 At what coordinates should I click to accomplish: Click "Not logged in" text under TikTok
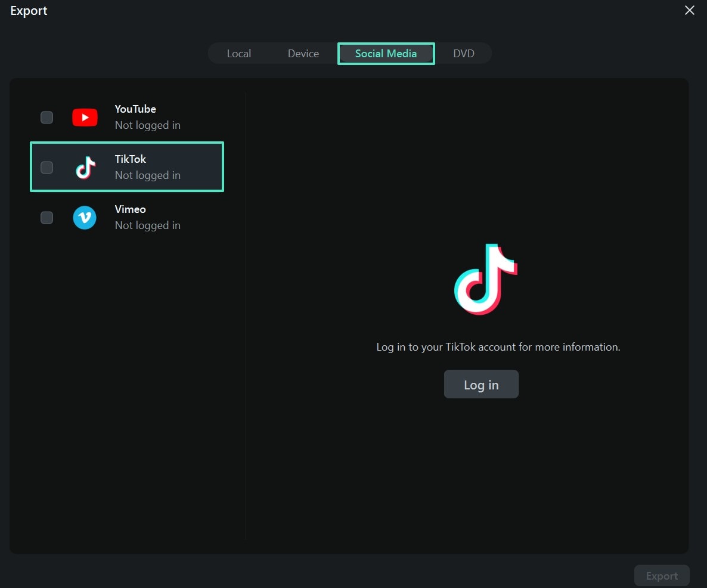(x=147, y=175)
